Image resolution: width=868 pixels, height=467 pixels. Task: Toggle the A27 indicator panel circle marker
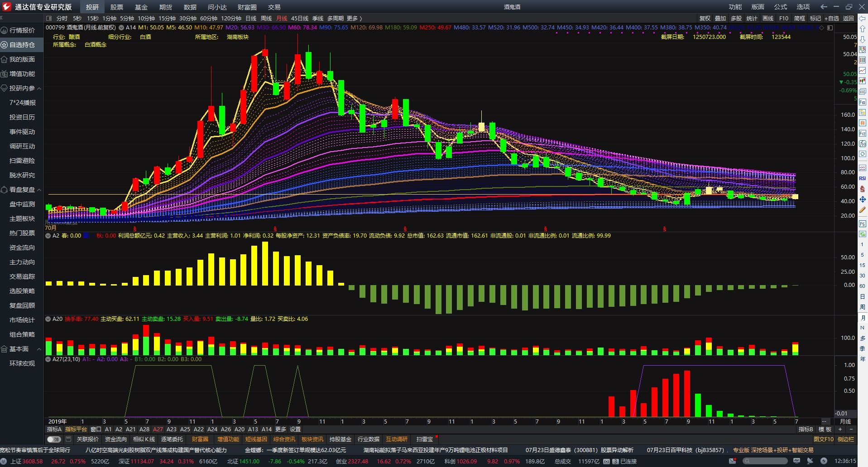coord(48,359)
